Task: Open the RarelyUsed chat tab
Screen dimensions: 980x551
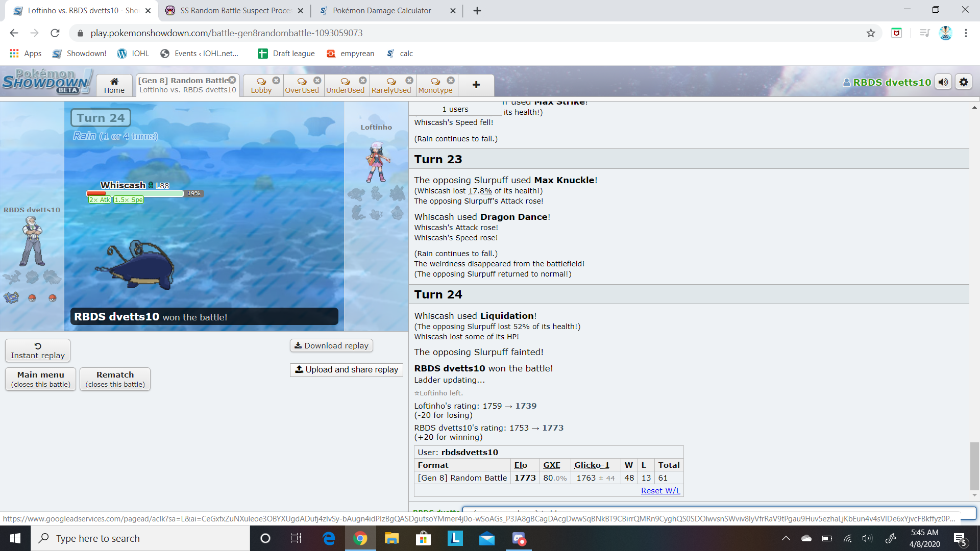Action: tap(391, 85)
